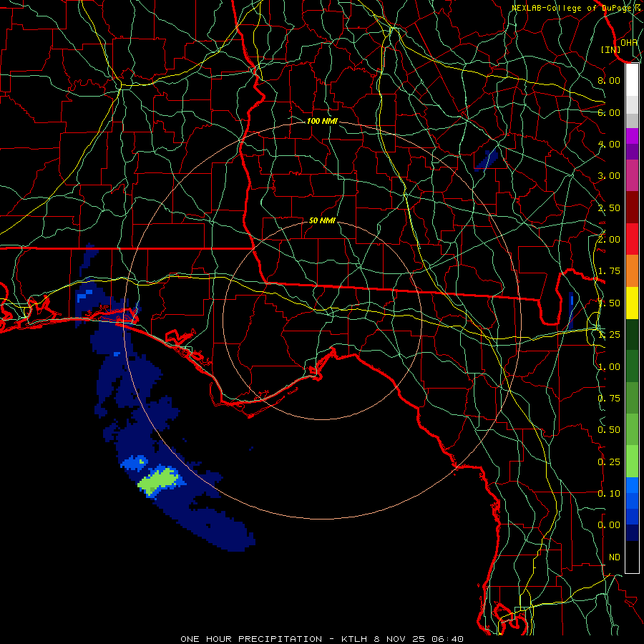Select the 1.00 legend label
The width and height of the screenshot is (644, 644).
pyautogui.click(x=609, y=367)
